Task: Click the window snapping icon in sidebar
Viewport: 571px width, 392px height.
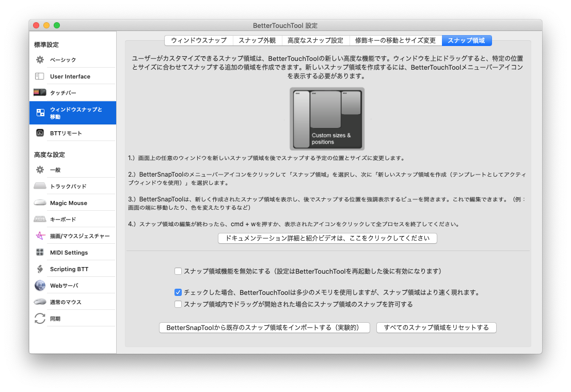Action: [x=40, y=113]
